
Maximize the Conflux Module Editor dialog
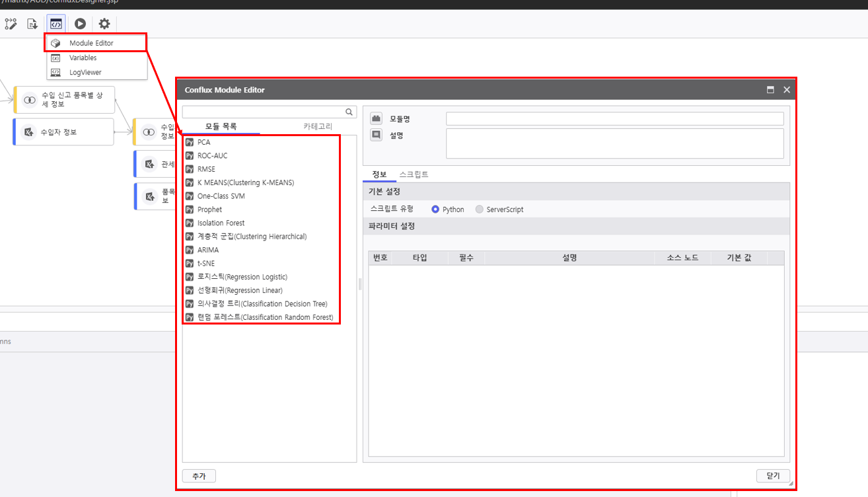(x=770, y=90)
